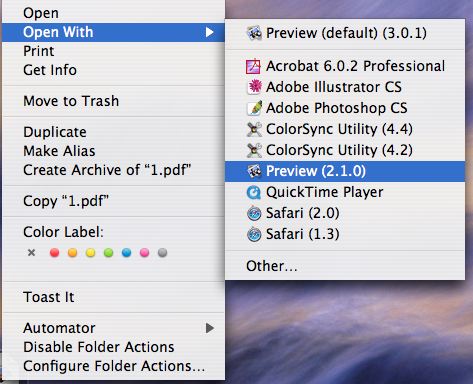The height and width of the screenshot is (384, 473).
Task: Apply the green color label
Action: [108, 253]
